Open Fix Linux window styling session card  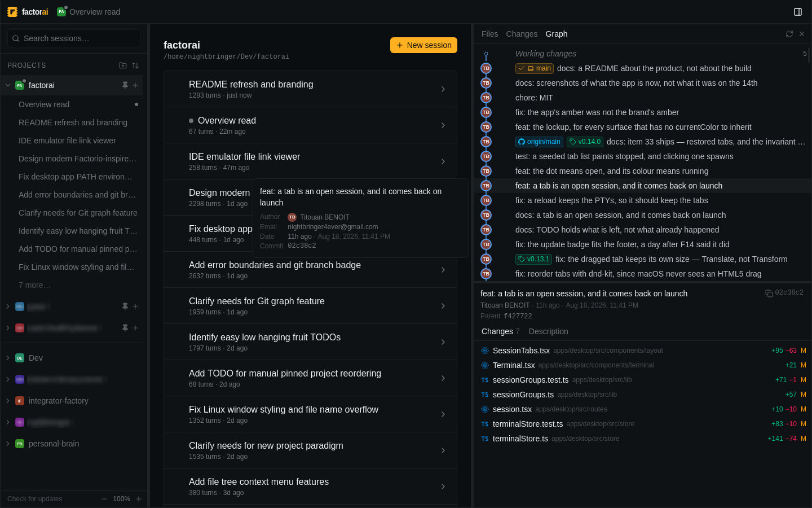(x=310, y=414)
